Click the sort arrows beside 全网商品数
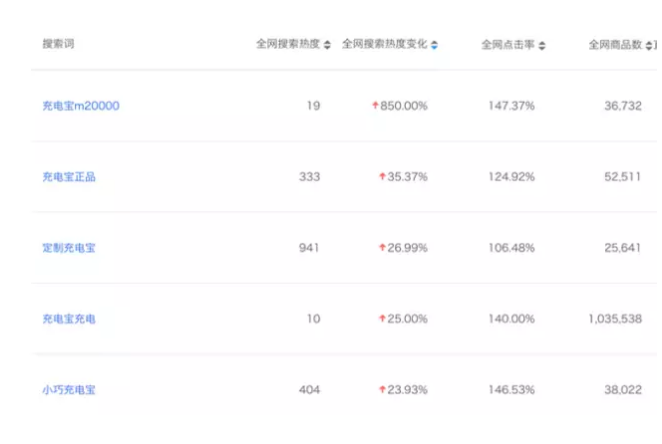The height and width of the screenshot is (444, 662). pyautogui.click(x=649, y=46)
